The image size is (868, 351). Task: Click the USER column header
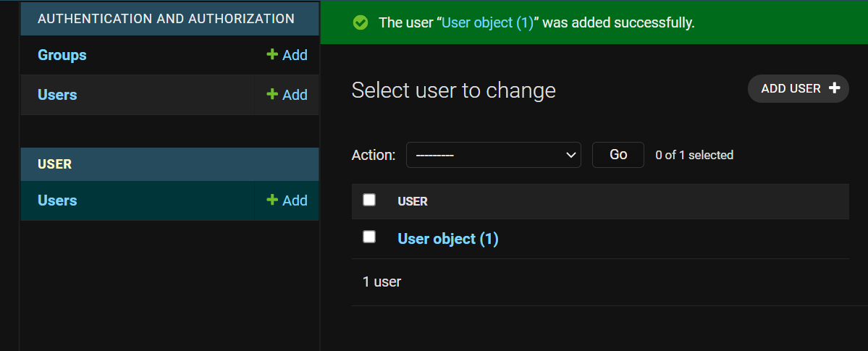413,202
